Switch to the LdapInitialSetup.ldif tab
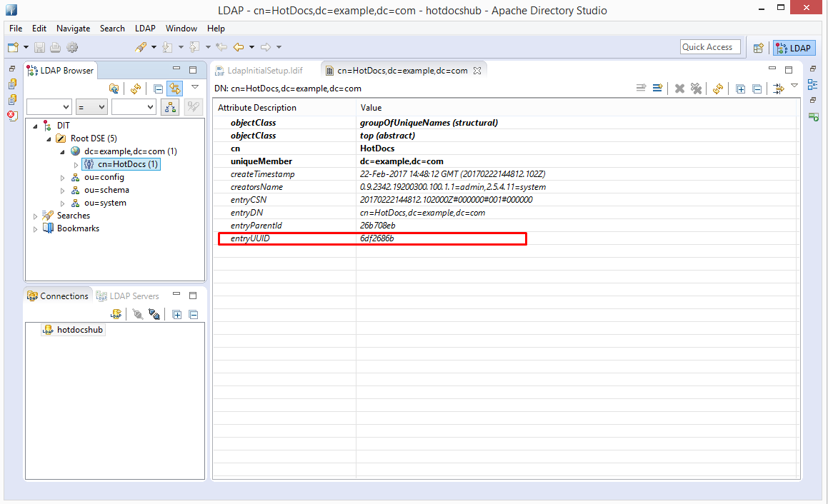828x504 pixels. click(x=264, y=71)
